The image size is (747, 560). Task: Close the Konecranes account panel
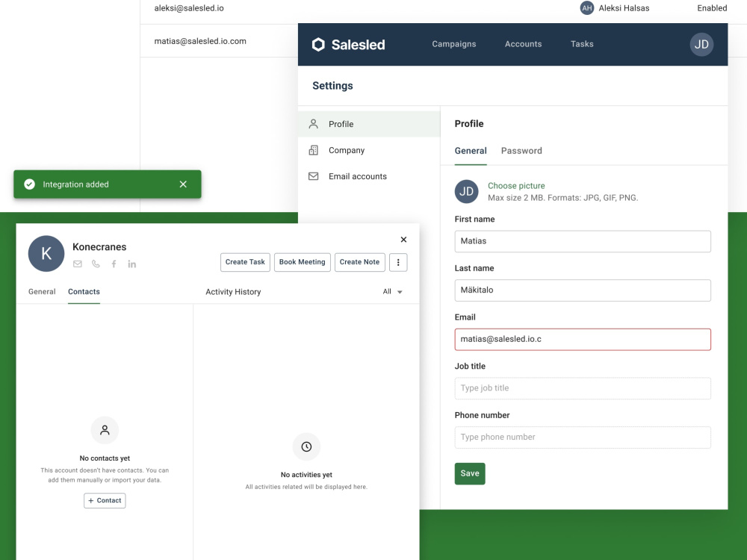coord(403,240)
